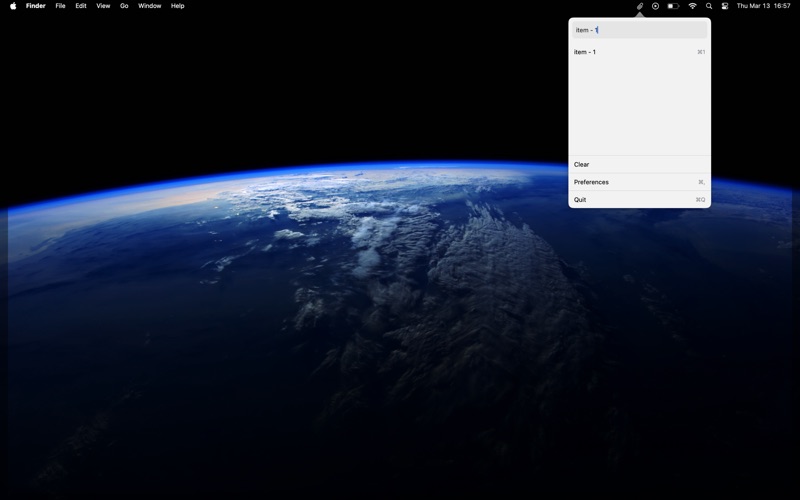This screenshot has width=800, height=500.
Task: Open the File menu
Action: click(60, 6)
